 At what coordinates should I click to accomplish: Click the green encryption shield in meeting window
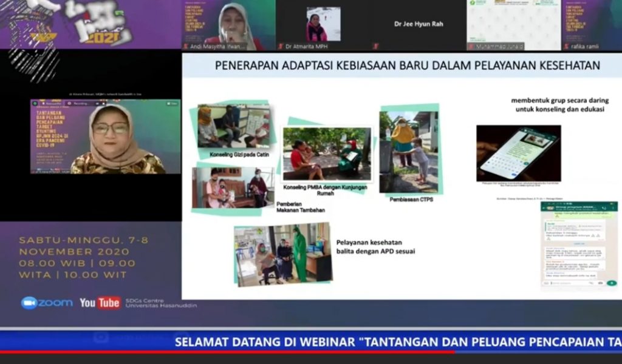(x=35, y=103)
